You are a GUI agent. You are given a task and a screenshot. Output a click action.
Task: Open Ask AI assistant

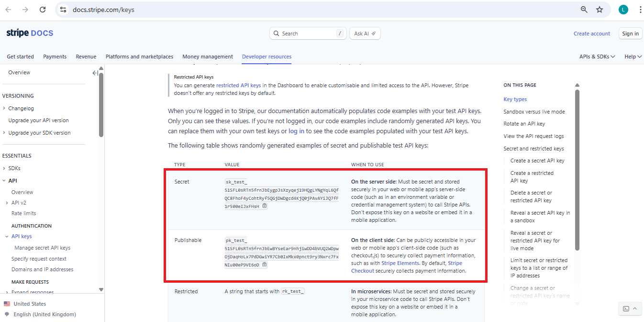365,34
